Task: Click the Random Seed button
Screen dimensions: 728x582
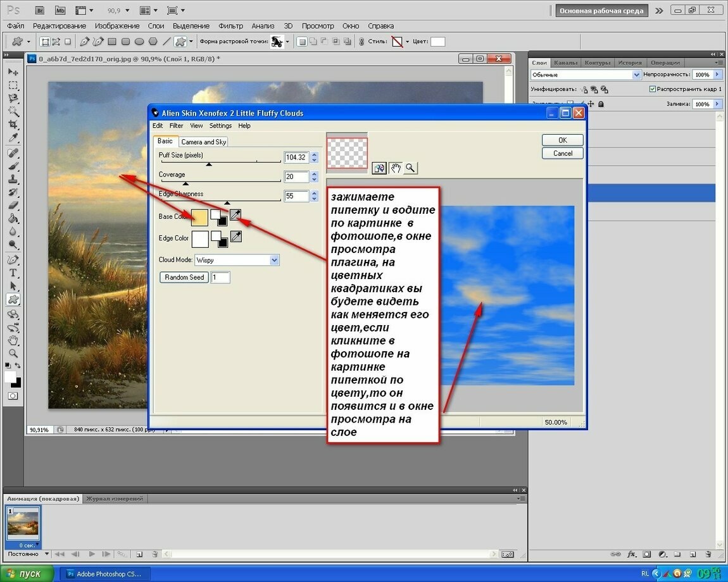Action: click(184, 277)
